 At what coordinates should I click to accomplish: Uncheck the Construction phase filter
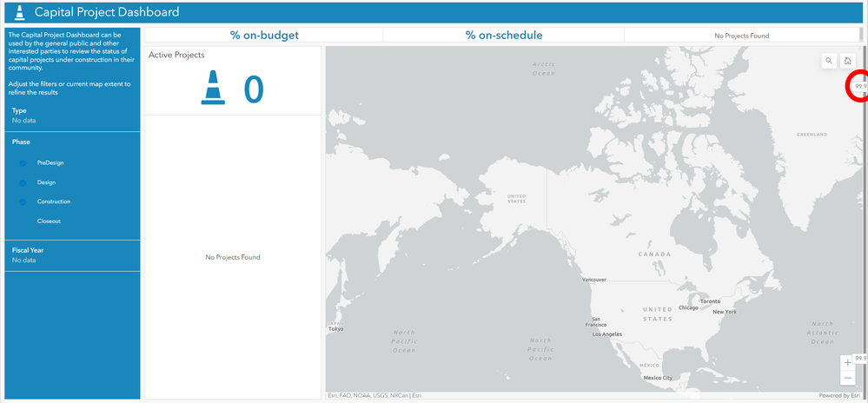coord(23,202)
